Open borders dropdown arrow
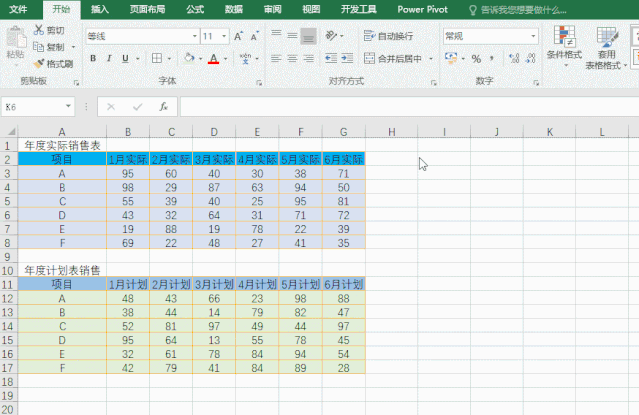This screenshot has height=415, width=639. [169, 59]
